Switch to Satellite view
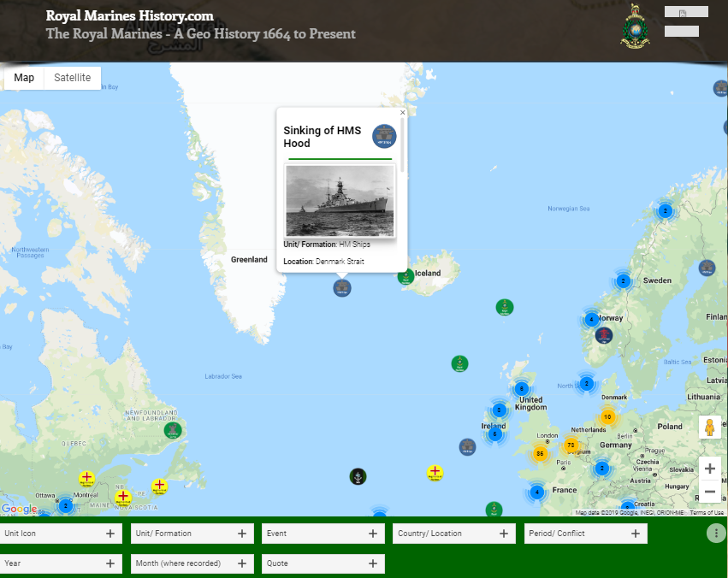Image resolution: width=728 pixels, height=578 pixels. 72,78
